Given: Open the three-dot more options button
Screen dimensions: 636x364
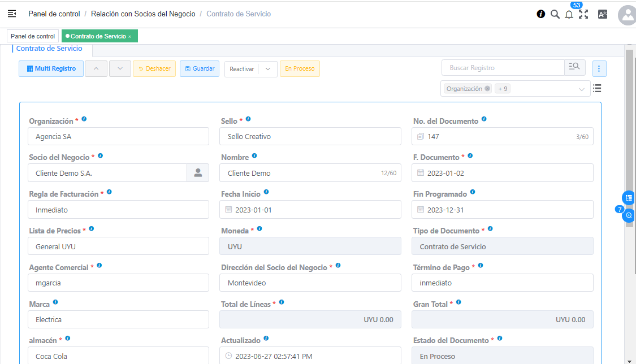Looking at the screenshot, I should (599, 69).
